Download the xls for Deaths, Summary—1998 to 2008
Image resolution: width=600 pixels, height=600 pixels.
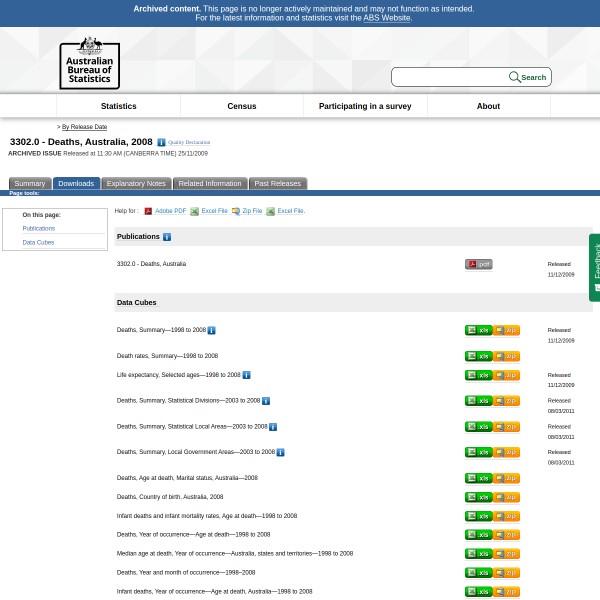[479, 330]
